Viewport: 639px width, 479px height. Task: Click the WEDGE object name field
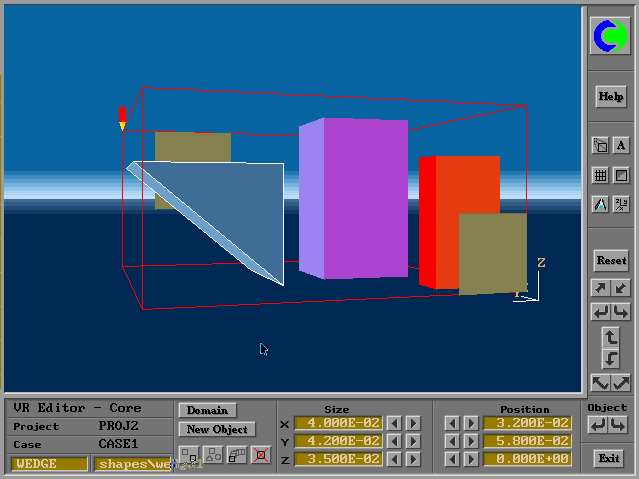49,464
